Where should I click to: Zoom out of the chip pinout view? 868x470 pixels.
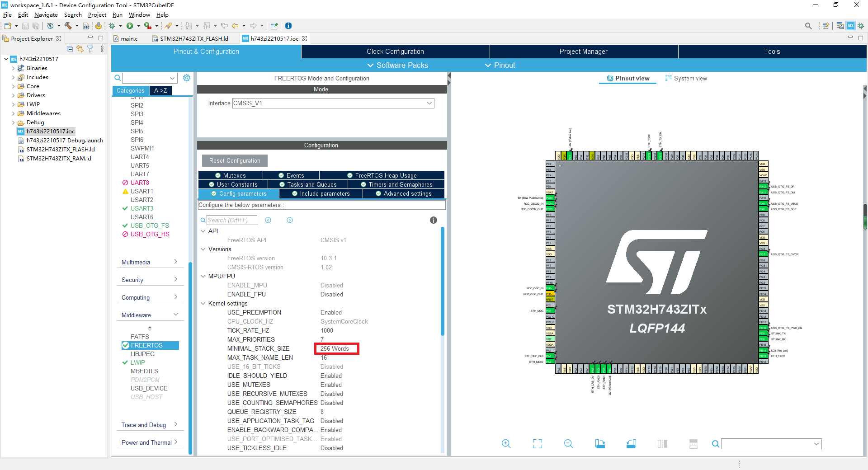coord(568,444)
